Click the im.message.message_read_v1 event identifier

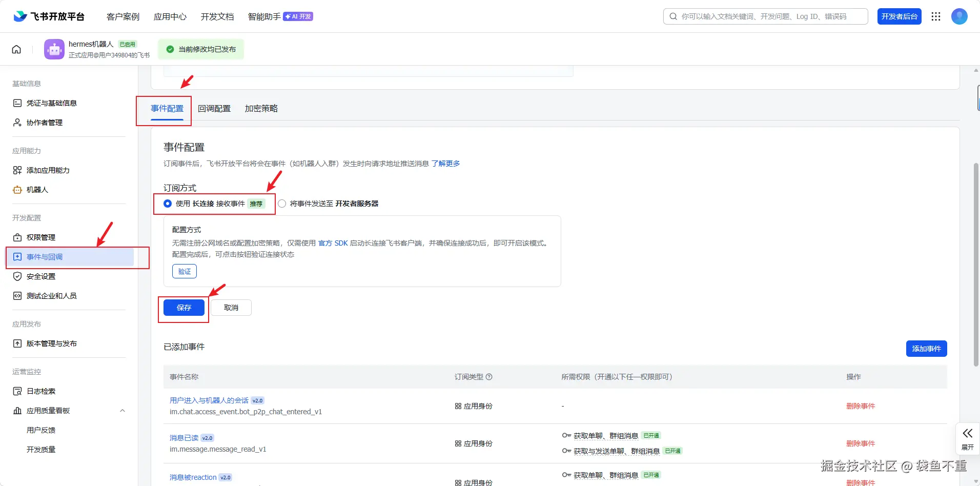(218, 449)
